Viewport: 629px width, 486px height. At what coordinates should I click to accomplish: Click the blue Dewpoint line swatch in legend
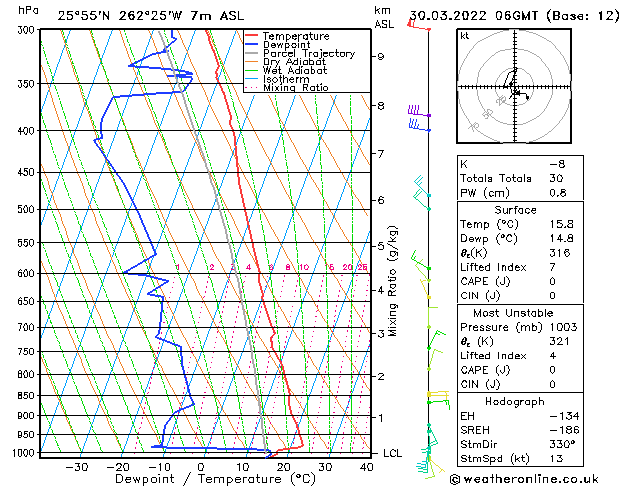pos(251,44)
